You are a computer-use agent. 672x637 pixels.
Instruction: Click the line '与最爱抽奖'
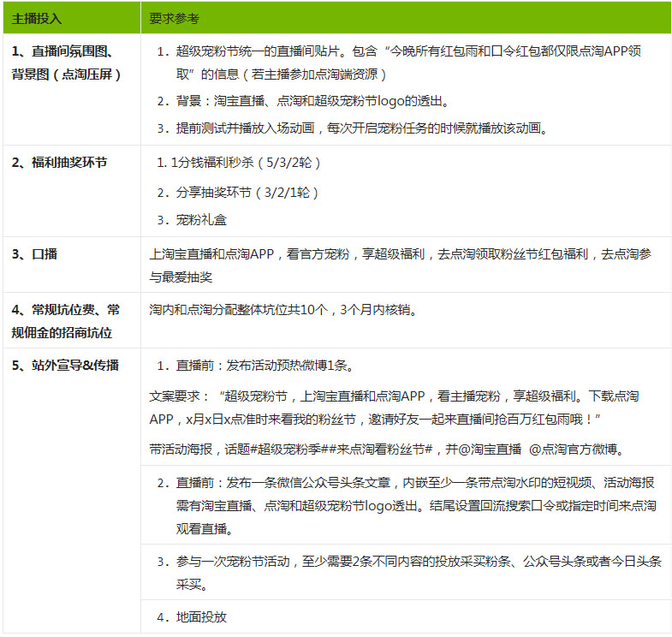coord(181,277)
